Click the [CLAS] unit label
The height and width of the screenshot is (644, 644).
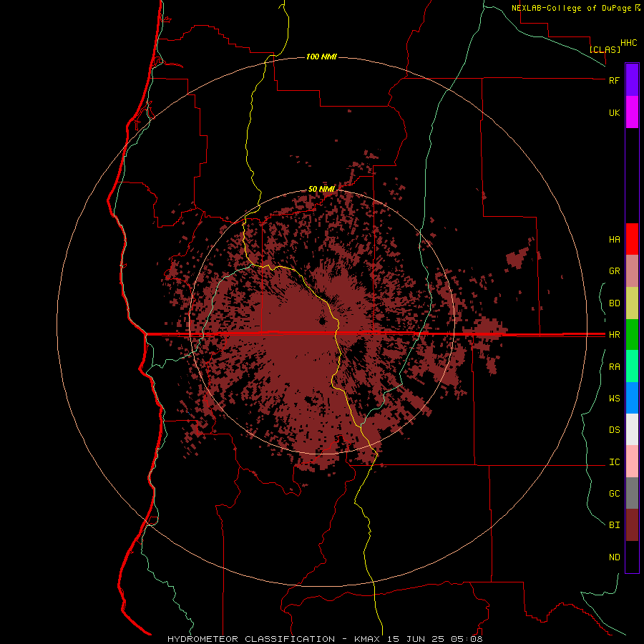(x=605, y=49)
